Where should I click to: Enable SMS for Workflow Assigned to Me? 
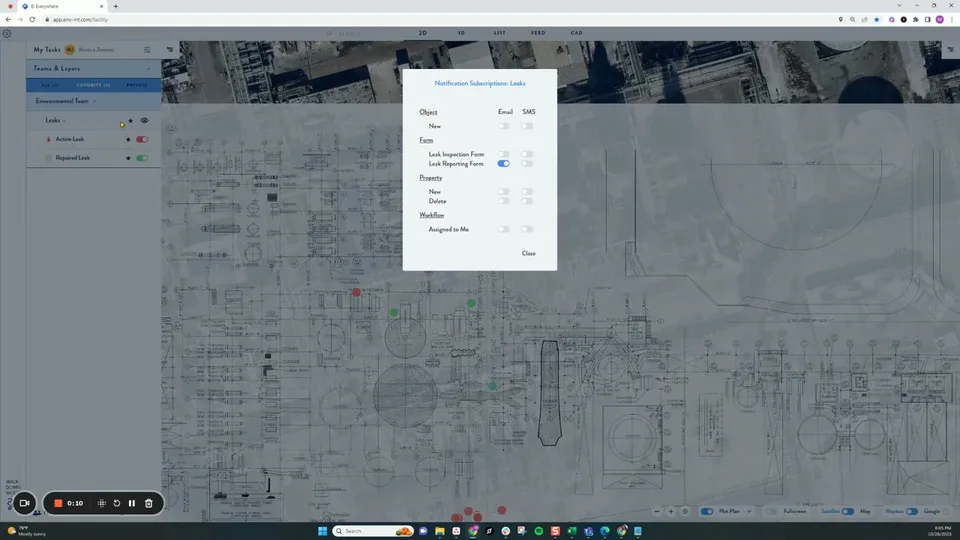click(527, 229)
